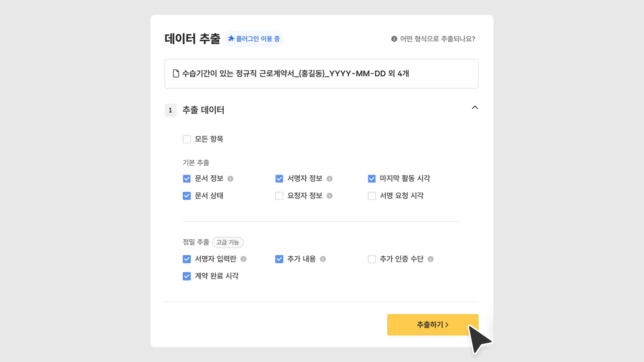Check the 모든 항목 checkbox

(186, 139)
